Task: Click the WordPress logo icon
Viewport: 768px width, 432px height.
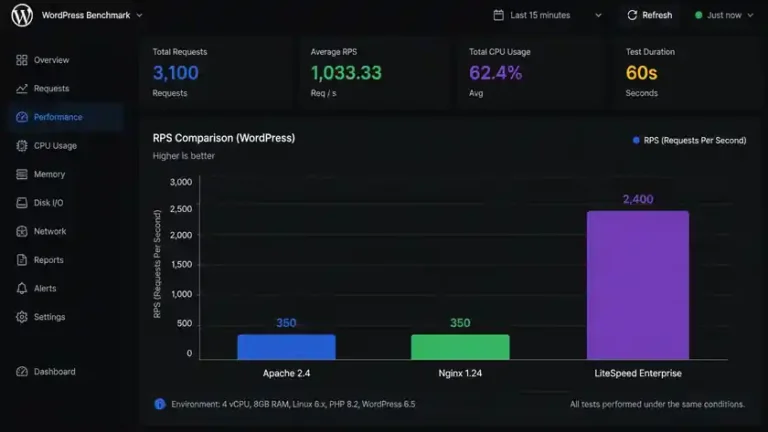Action: (22, 15)
